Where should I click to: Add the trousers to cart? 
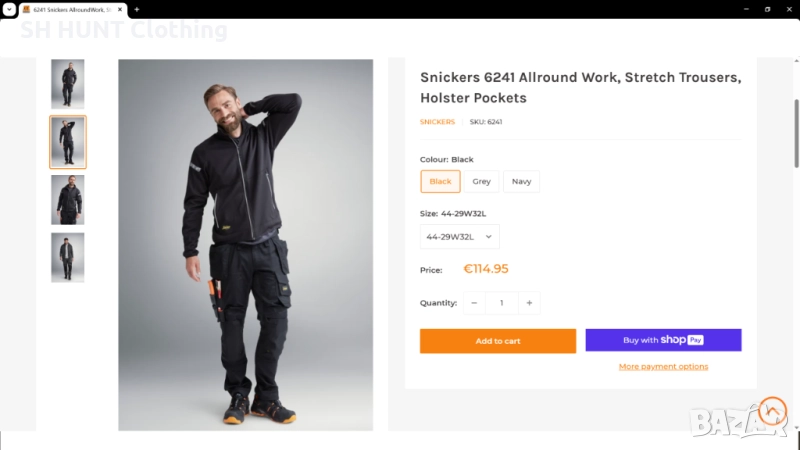[497, 341]
